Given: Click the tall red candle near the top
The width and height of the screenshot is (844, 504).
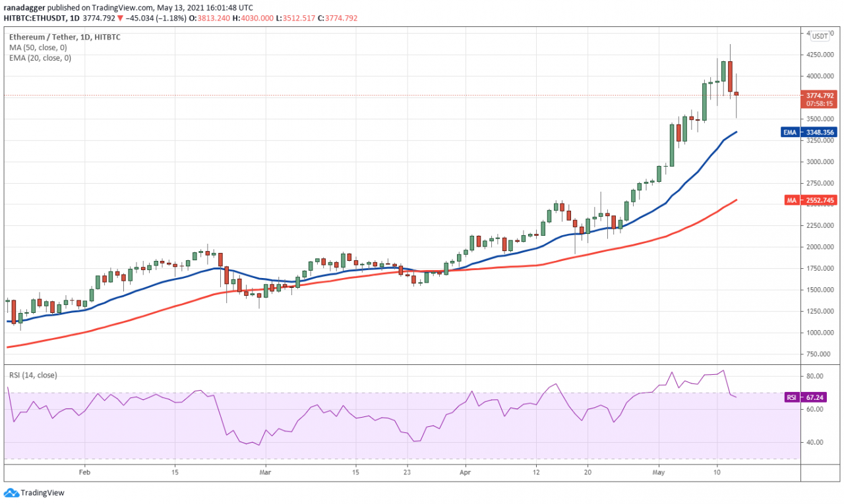Looking at the screenshot, I should [731, 76].
